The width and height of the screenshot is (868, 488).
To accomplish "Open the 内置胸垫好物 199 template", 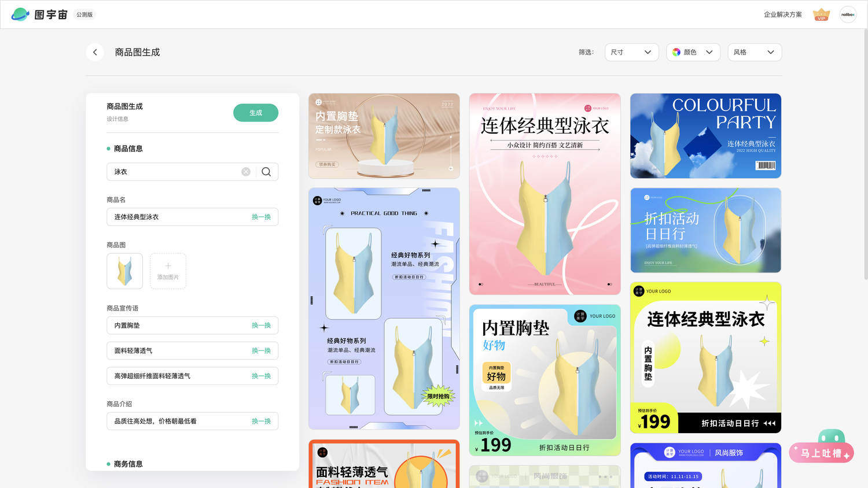I will [x=545, y=380].
